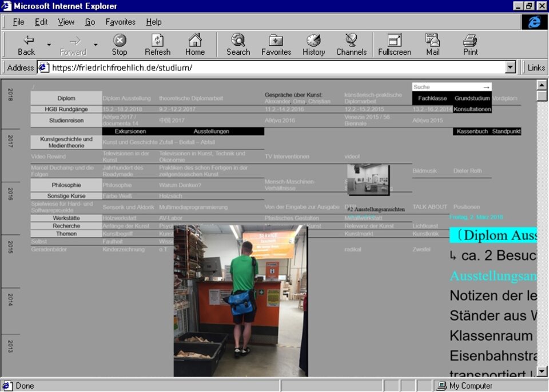The height and width of the screenshot is (392, 549).
Task: Select Sonstige Kurse category
Action: (x=66, y=196)
